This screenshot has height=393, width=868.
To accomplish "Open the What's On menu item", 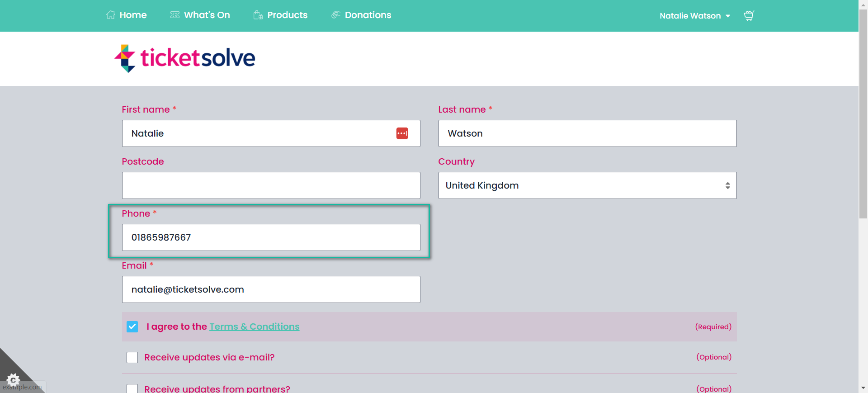I will click(x=200, y=15).
